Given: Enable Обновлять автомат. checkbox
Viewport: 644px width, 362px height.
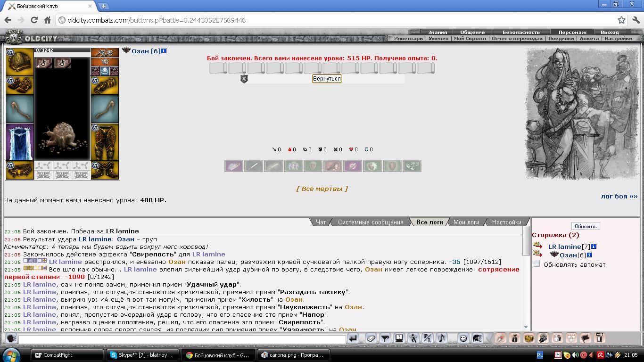Looking at the screenshot, I should [537, 264].
